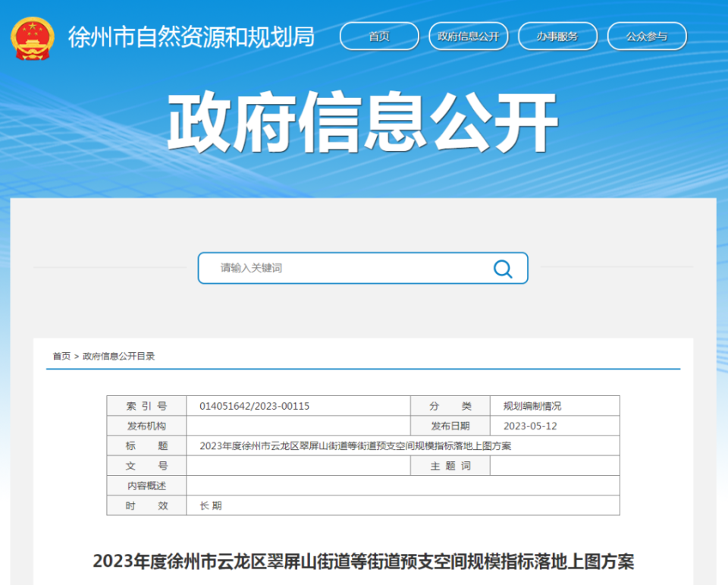
Task: Click the 长期 validity value cell
Action: [211, 505]
